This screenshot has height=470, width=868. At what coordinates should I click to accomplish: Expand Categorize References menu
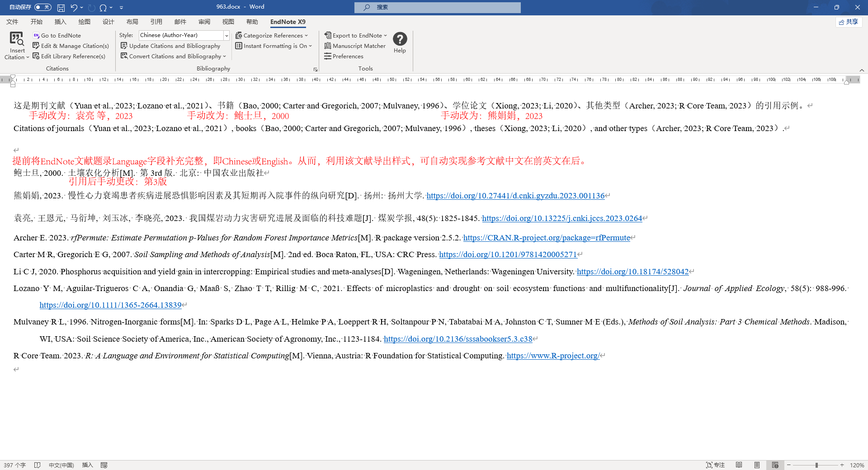coord(306,36)
